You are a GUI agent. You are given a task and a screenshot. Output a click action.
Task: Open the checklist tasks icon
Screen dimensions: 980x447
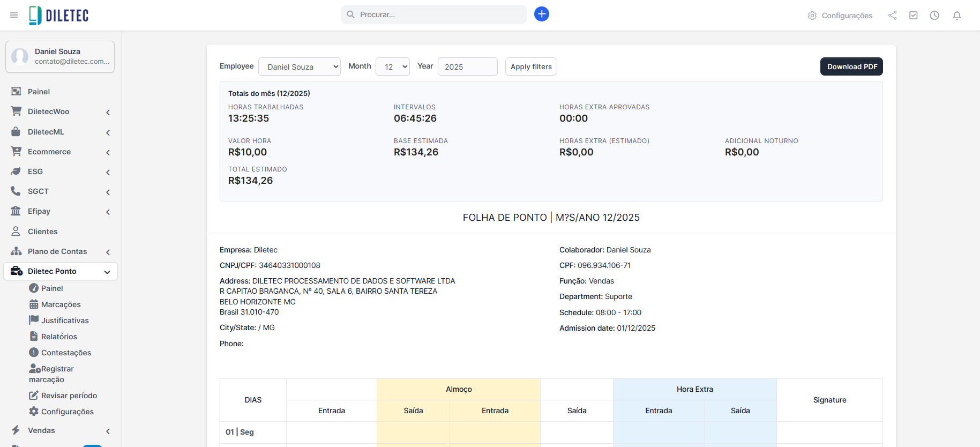coord(914,16)
